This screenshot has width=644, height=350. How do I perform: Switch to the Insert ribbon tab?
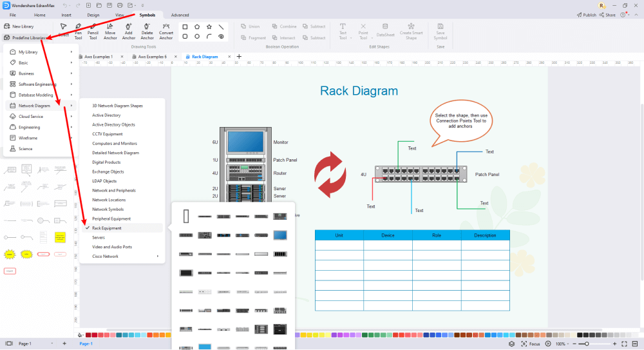pos(66,15)
